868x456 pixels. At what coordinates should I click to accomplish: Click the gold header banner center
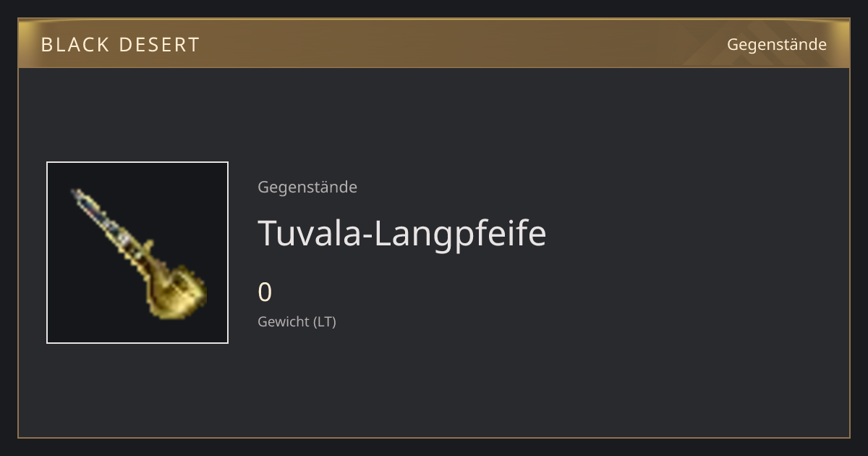[434, 43]
